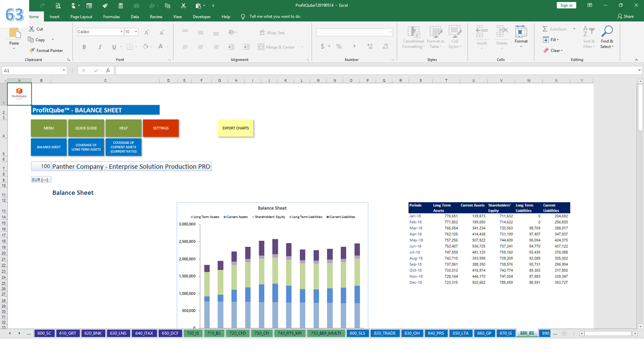The height and width of the screenshot is (362, 644).
Task: Click the Borders icon
Action: [129, 47]
